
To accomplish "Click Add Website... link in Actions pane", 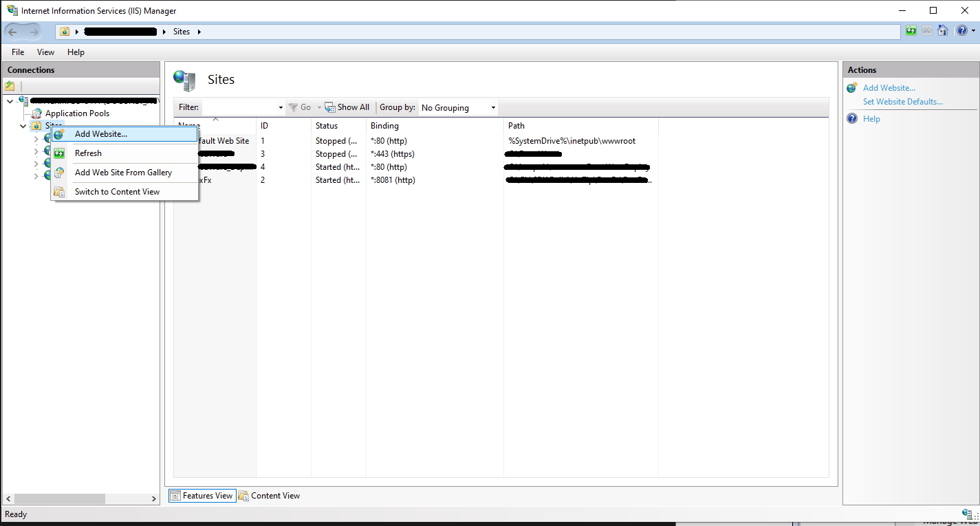I will pyautogui.click(x=889, y=88).
